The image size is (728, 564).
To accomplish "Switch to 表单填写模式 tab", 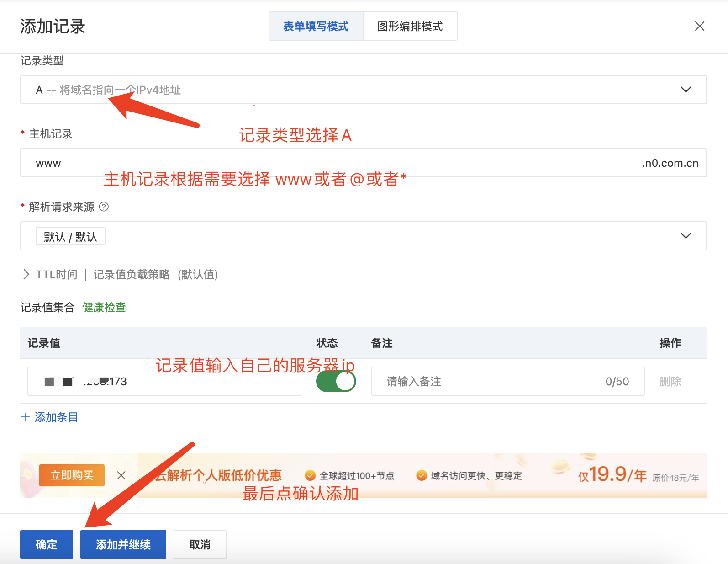I will [x=316, y=27].
